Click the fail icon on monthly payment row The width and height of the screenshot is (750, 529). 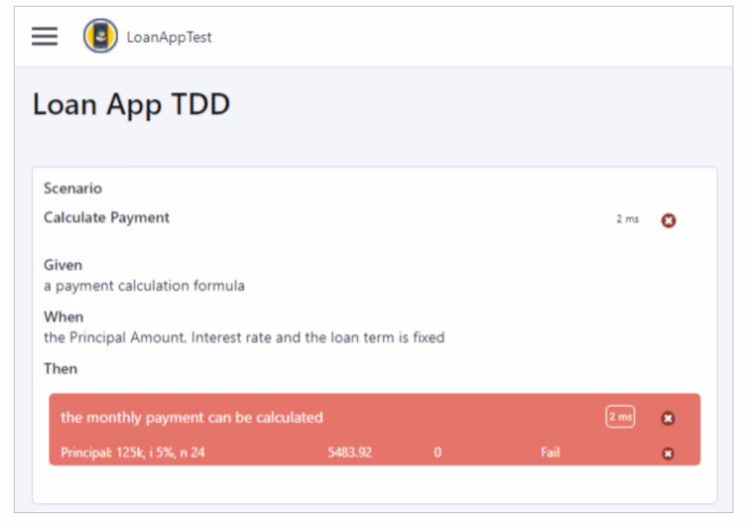[x=668, y=418]
